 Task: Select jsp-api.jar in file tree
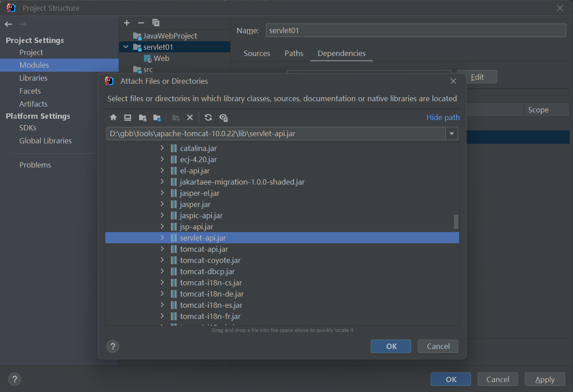197,227
